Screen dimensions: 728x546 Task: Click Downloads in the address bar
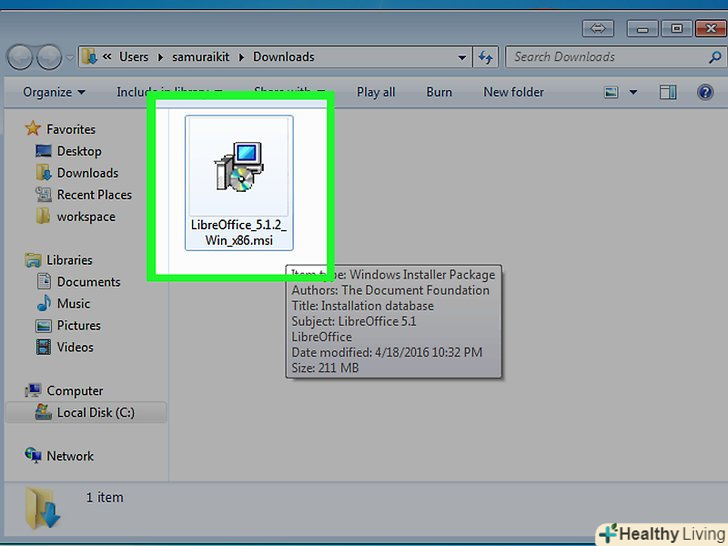(284, 57)
